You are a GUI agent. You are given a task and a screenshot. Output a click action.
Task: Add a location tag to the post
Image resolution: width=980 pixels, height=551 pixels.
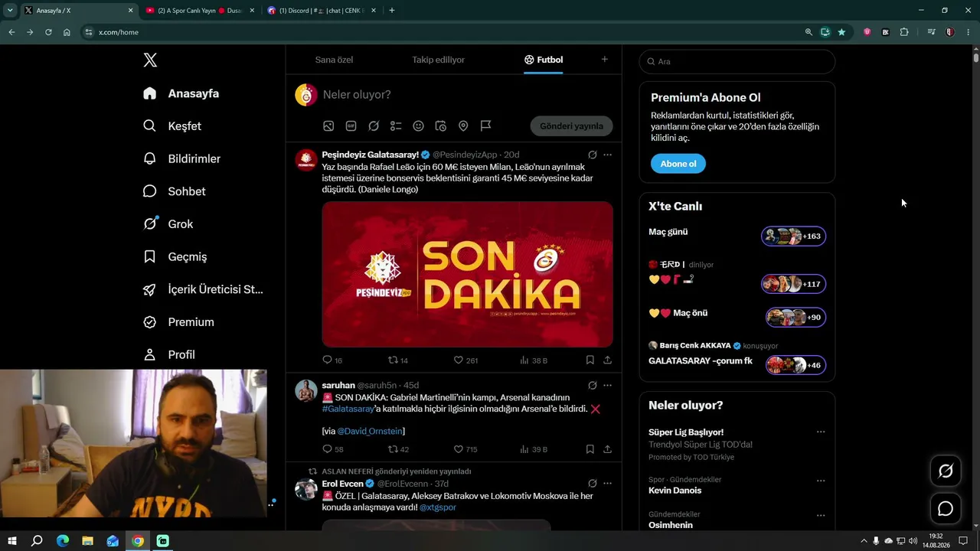tap(463, 126)
